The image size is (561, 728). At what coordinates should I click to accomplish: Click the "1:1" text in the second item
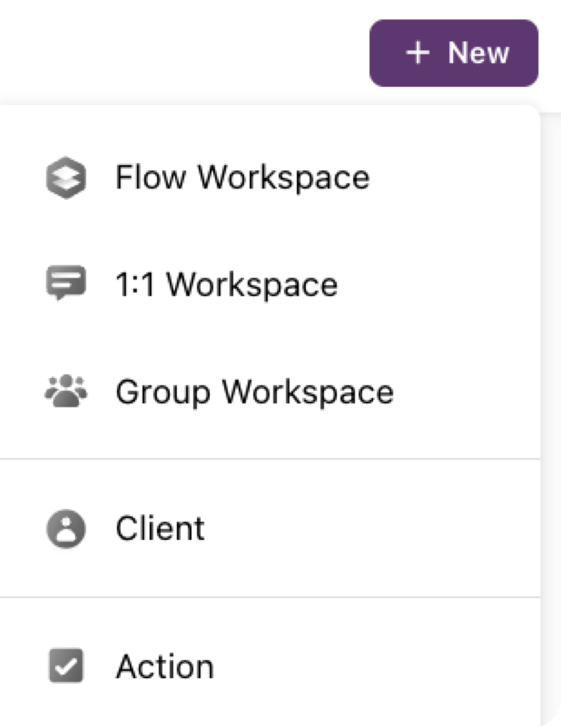pyautogui.click(x=135, y=285)
